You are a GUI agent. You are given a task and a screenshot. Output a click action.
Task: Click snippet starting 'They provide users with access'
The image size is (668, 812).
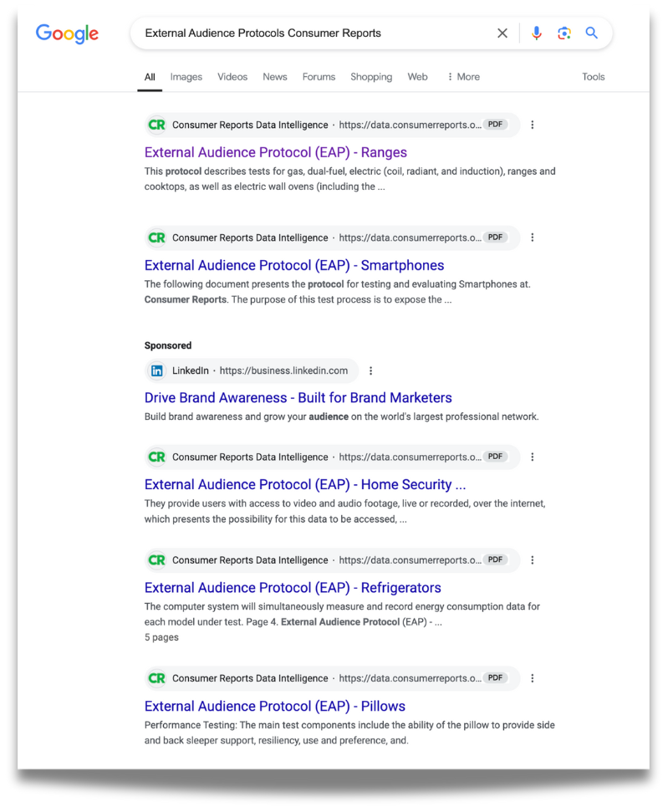tap(345, 511)
